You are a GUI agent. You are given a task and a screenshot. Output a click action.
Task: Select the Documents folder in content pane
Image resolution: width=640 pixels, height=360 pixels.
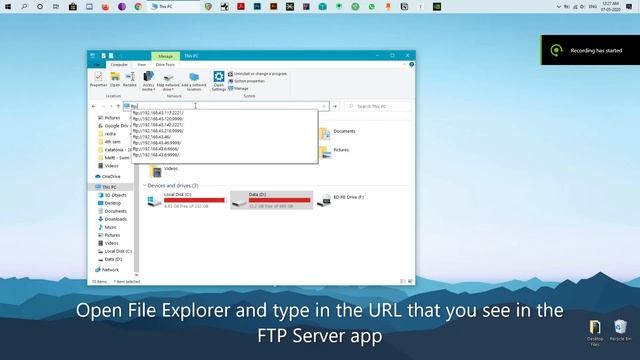point(338,133)
